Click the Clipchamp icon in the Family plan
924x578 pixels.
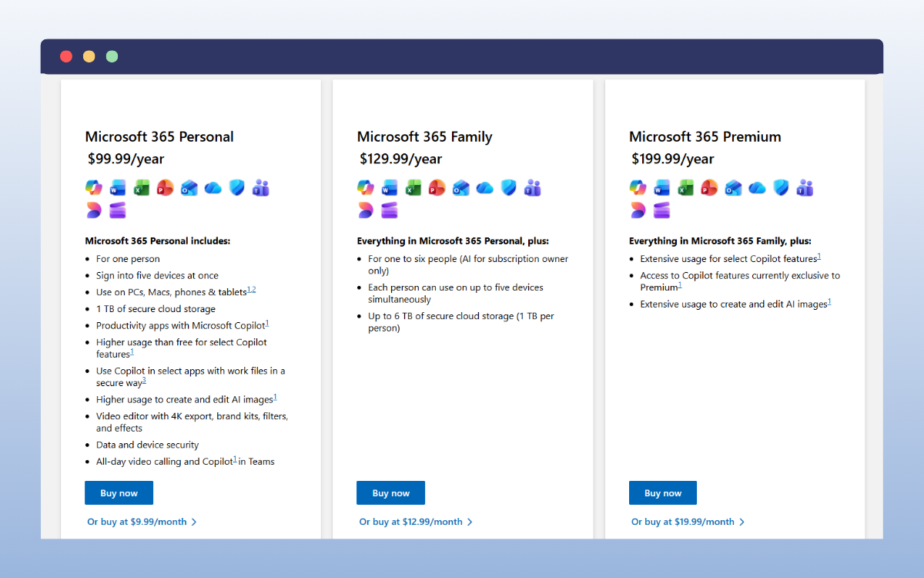(389, 210)
